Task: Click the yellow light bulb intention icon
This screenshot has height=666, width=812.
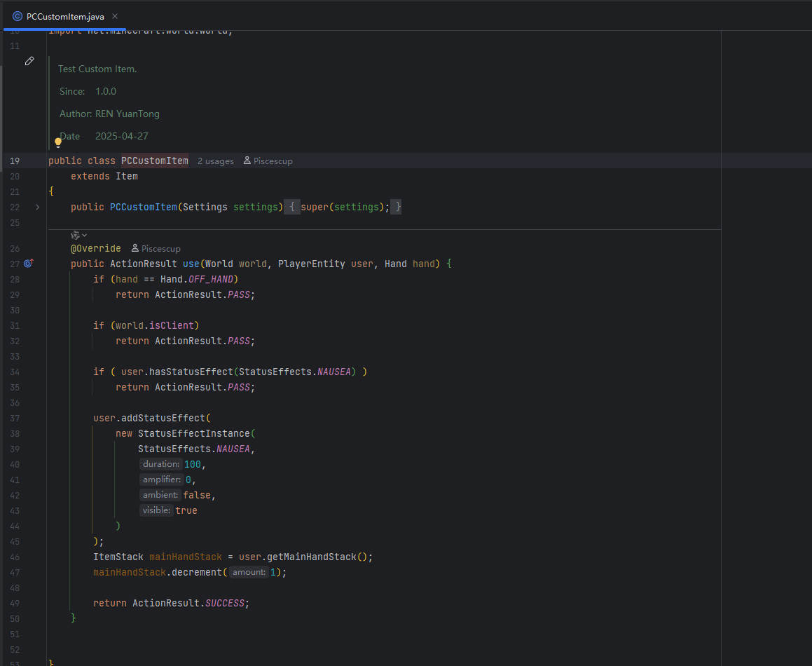Action: click(x=58, y=142)
